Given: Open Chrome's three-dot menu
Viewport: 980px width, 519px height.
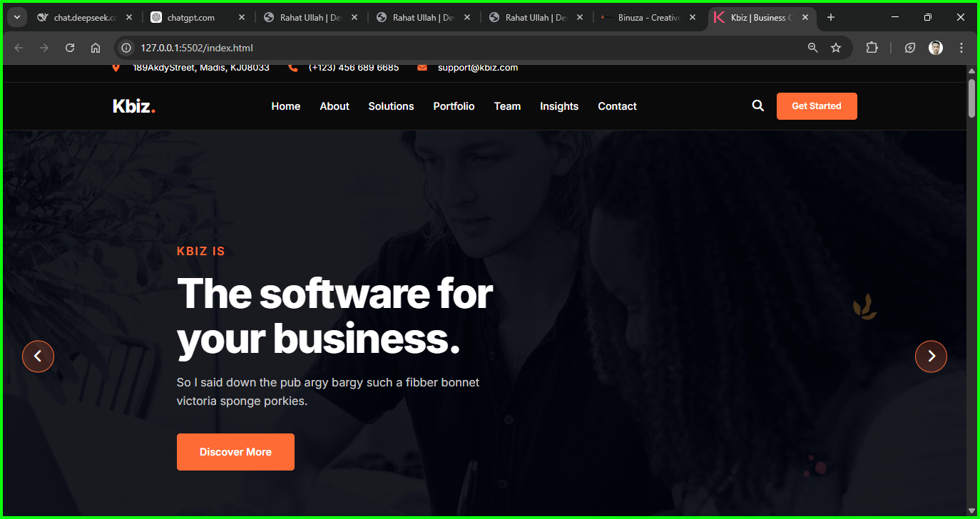Looking at the screenshot, I should [x=961, y=48].
